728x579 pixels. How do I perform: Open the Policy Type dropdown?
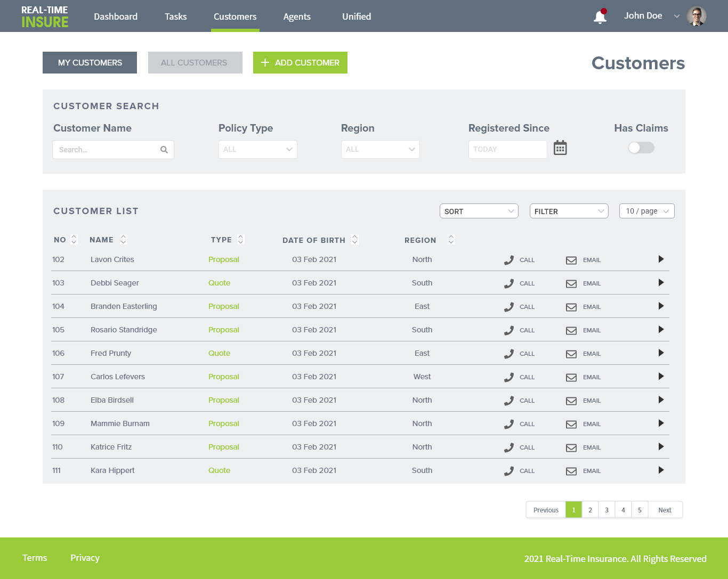(x=258, y=149)
